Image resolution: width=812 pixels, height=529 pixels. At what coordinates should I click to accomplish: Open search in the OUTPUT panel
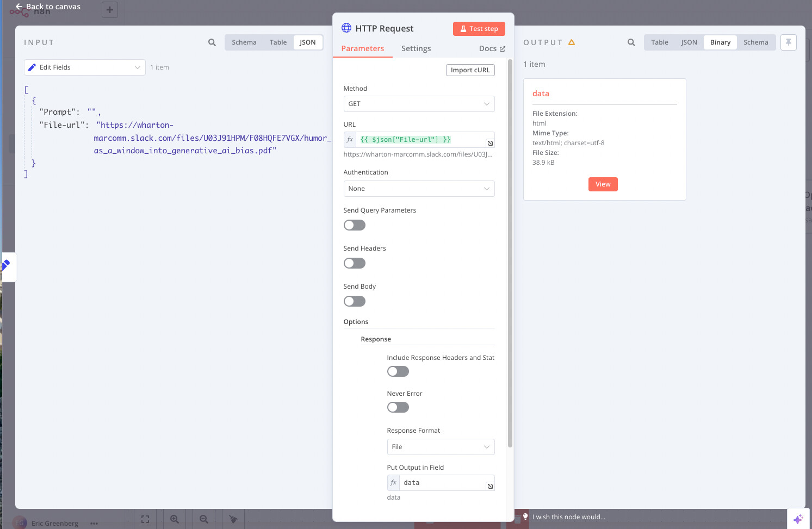631,42
